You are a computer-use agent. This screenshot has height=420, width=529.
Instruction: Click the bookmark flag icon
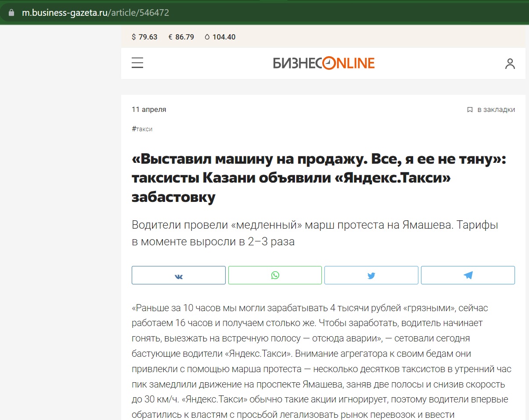(470, 110)
